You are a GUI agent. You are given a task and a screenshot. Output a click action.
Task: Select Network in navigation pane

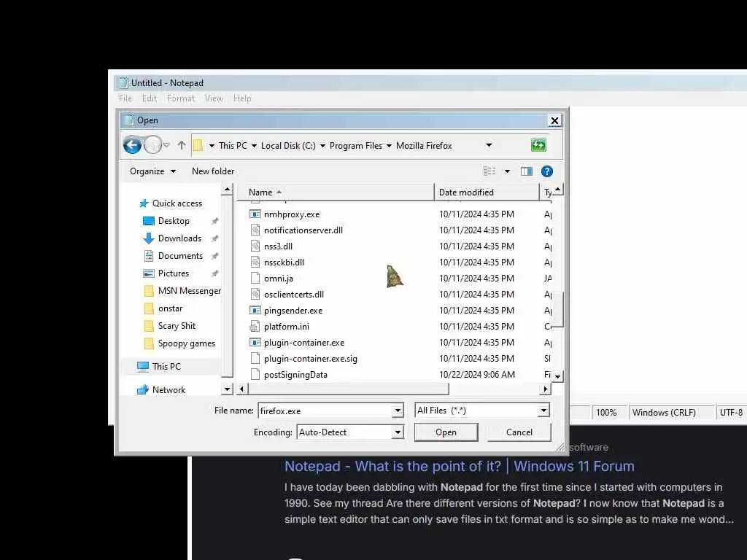point(161,390)
